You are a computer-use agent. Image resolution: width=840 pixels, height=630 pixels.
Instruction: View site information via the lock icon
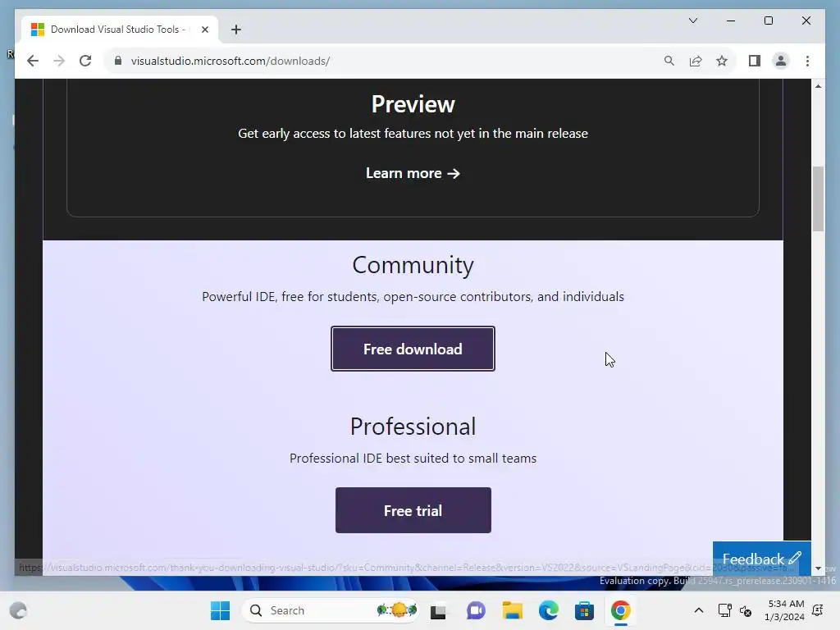[x=118, y=61]
